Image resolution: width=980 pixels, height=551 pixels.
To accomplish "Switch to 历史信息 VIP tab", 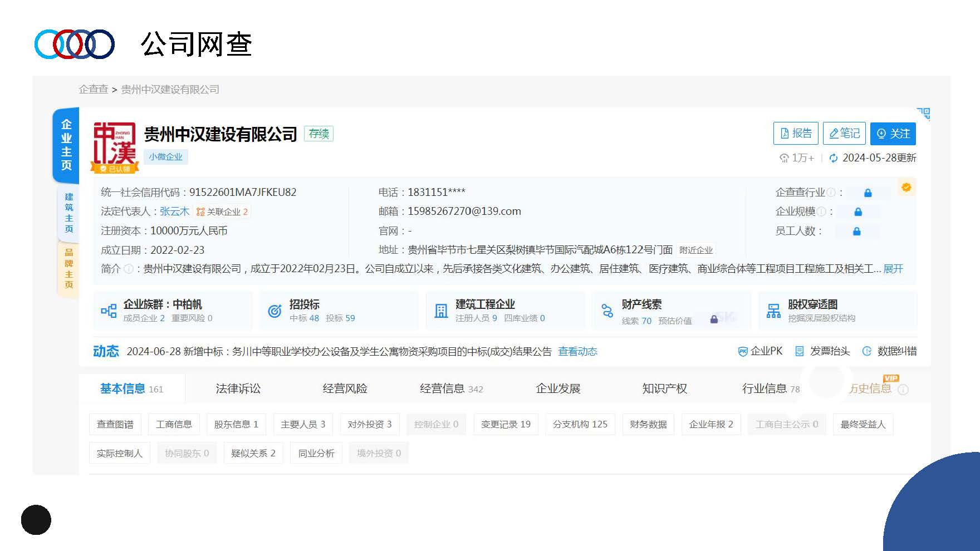I will (x=871, y=387).
